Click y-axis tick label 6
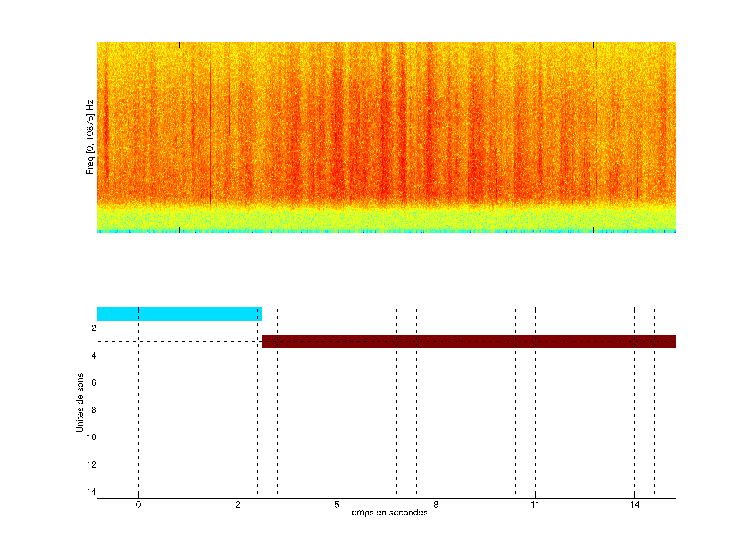The height and width of the screenshot is (560, 747). pyautogui.click(x=94, y=382)
